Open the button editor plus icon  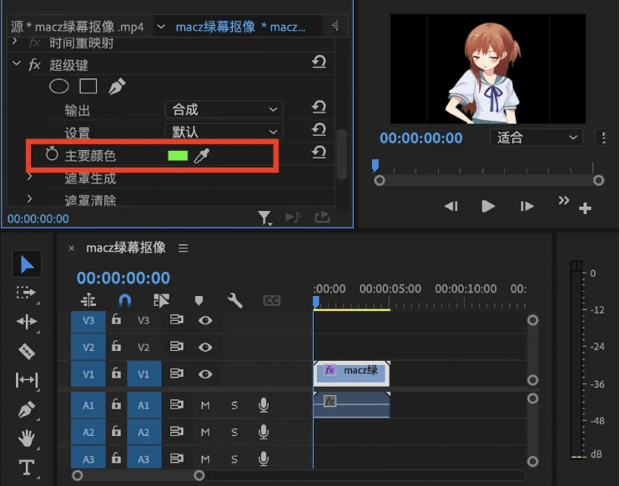pyautogui.click(x=585, y=208)
